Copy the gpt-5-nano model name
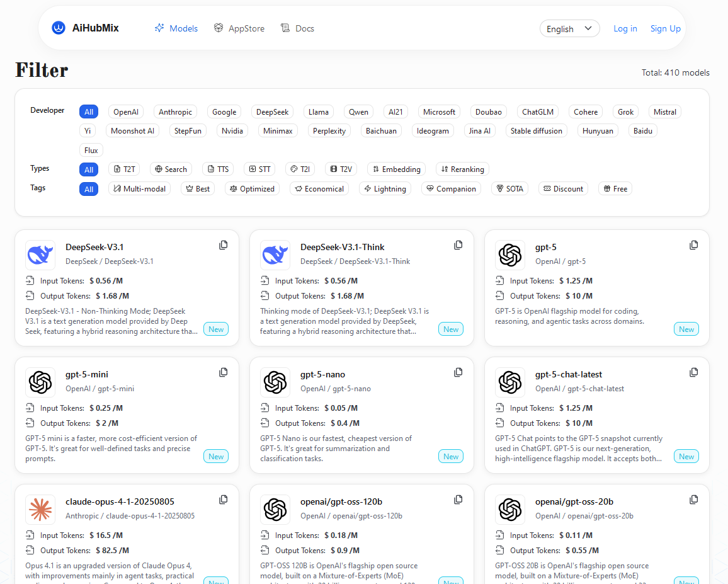The height and width of the screenshot is (584, 728). coord(458,372)
